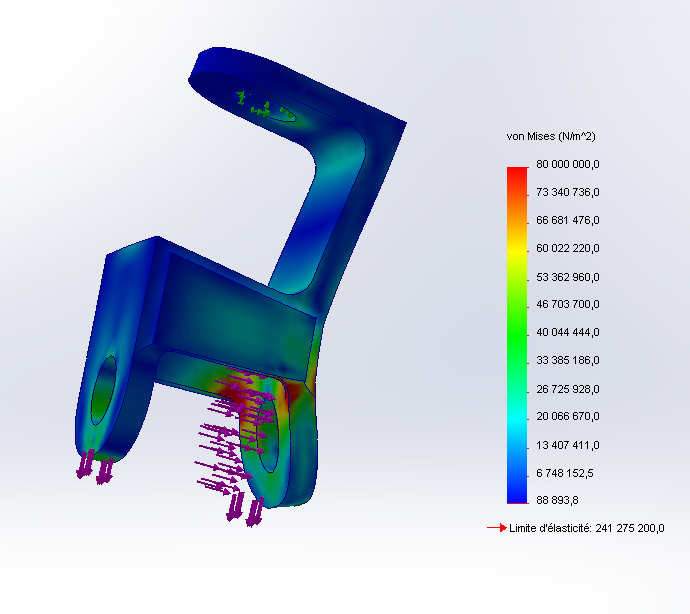This screenshot has width=690, height=614.
Task: Click the von Mises color scale bar
Action: pyautogui.click(x=517, y=335)
